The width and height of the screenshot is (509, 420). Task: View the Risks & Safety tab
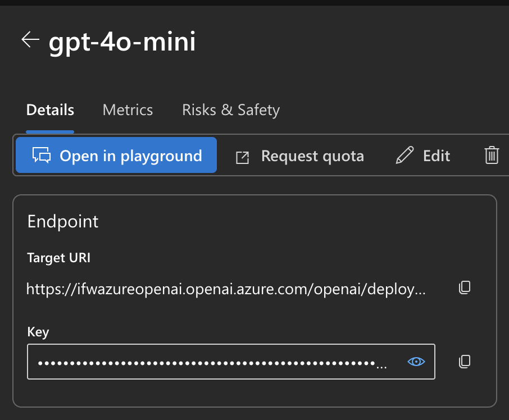[230, 110]
